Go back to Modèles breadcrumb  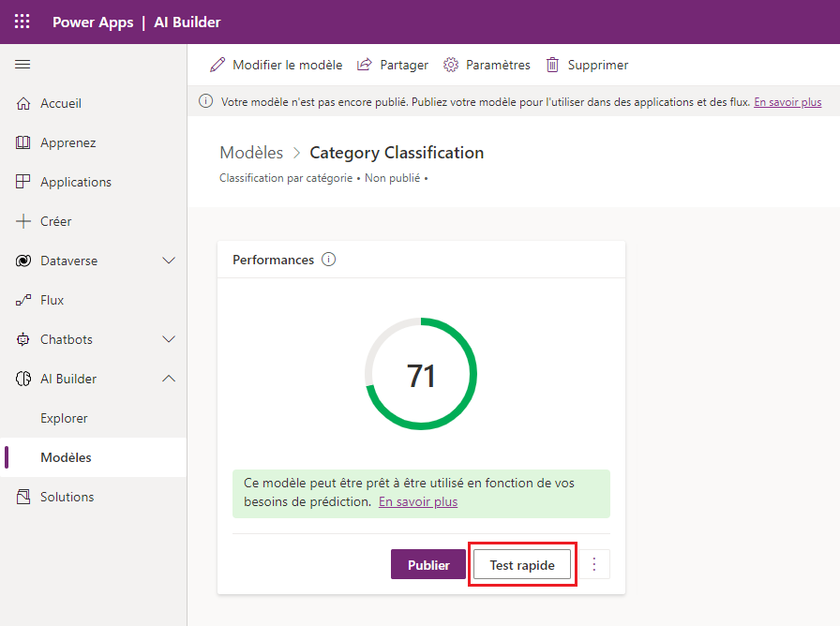point(251,153)
